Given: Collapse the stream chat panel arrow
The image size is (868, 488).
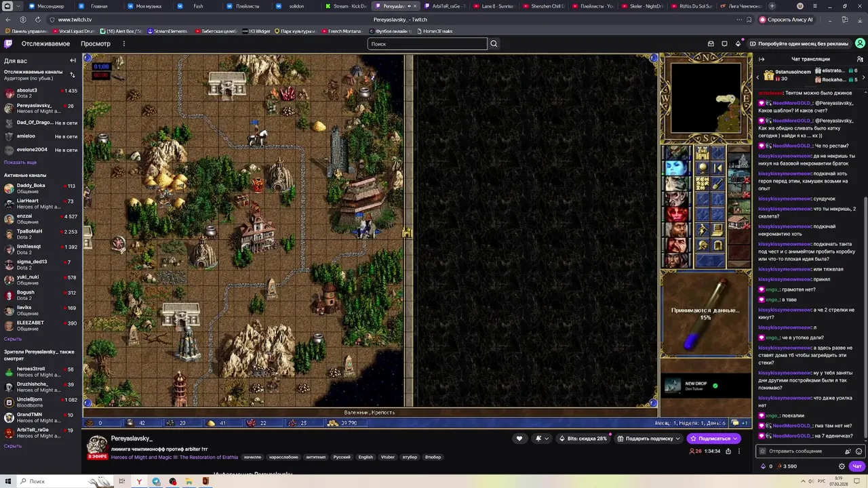Looking at the screenshot, I should [x=762, y=59].
